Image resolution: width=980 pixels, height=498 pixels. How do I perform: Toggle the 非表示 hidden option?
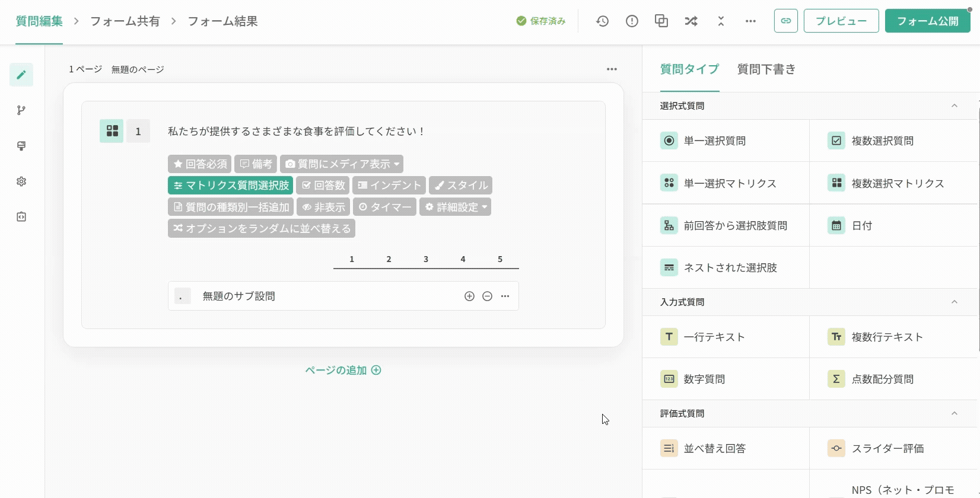point(323,207)
